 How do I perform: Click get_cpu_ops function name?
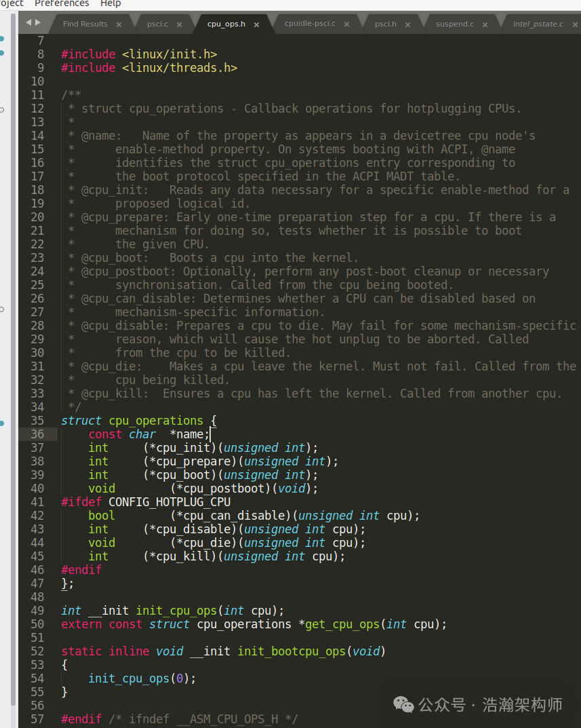(x=342, y=624)
